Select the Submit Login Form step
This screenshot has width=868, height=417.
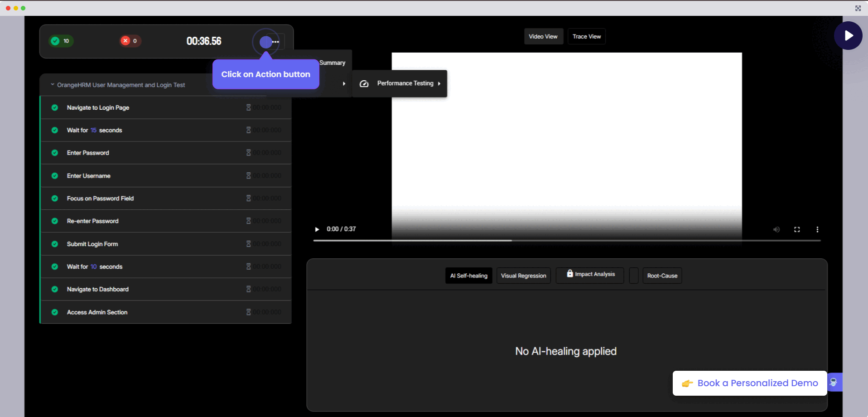click(x=92, y=244)
